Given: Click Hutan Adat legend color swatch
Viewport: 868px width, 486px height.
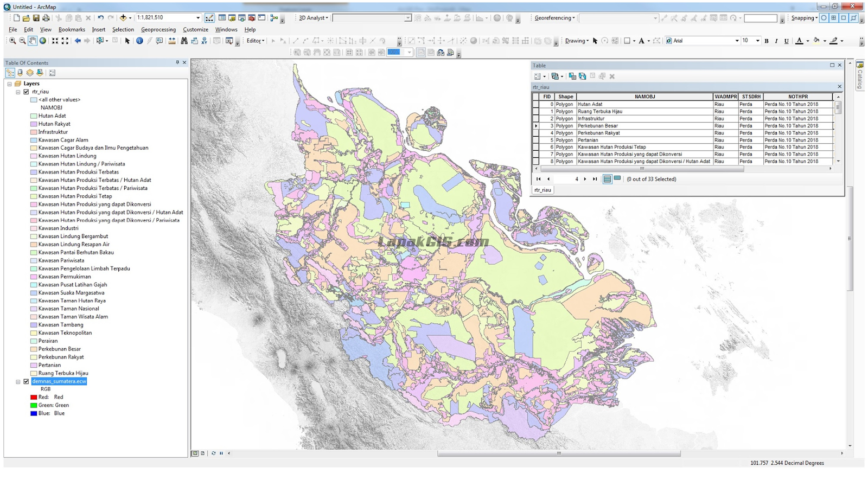Looking at the screenshot, I should (x=34, y=116).
